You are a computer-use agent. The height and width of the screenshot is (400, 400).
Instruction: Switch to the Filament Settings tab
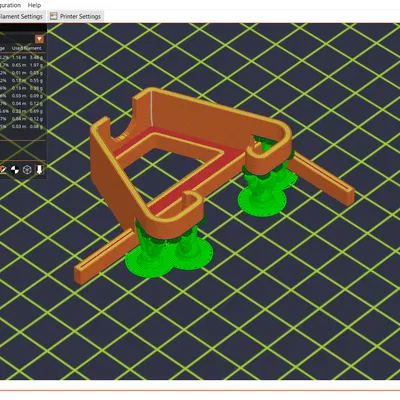(22, 16)
